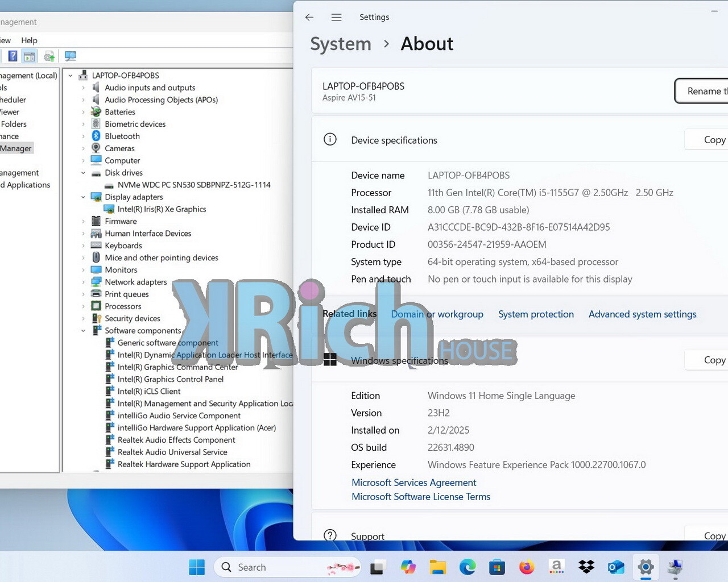Image resolution: width=728 pixels, height=582 pixels.
Task: Click the System breadcrumb in Settings
Action: coord(341,44)
